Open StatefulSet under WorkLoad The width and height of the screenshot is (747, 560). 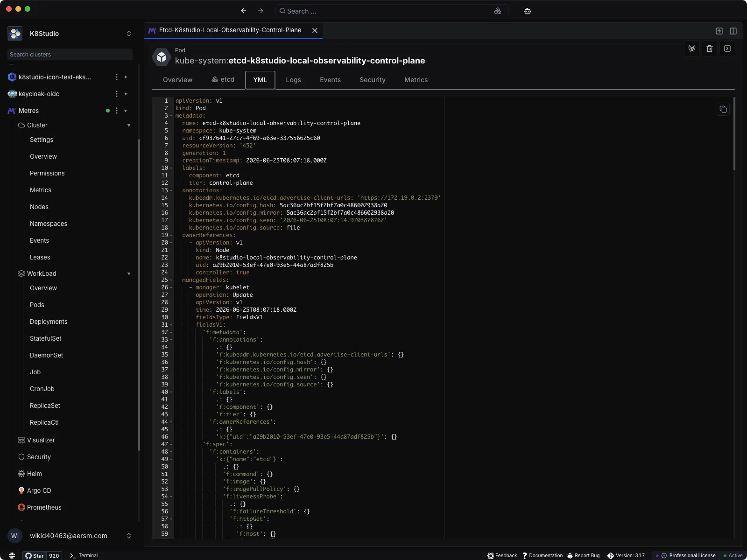pyautogui.click(x=46, y=338)
